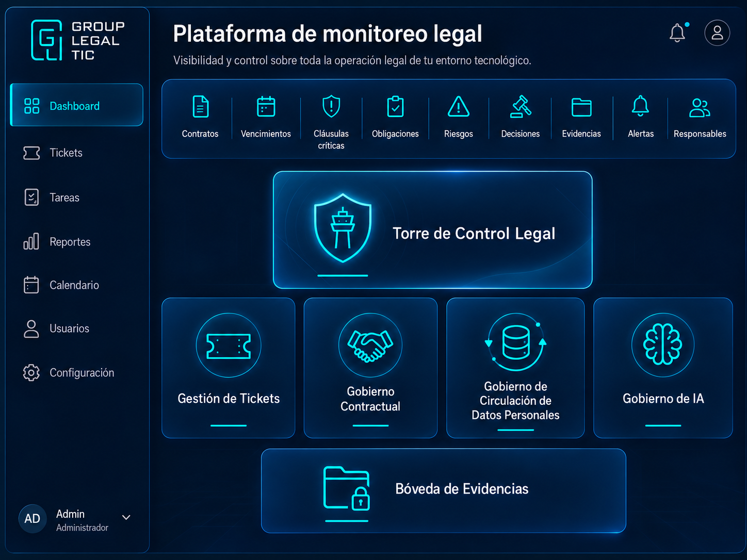Select the Decisiones gavel icon
747x560 pixels.
tap(521, 107)
